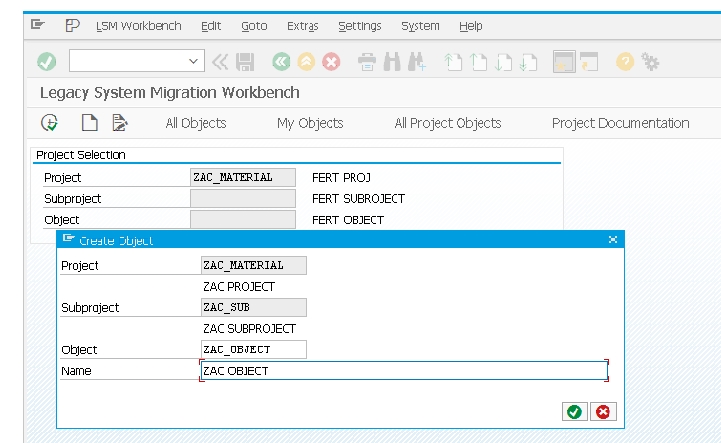Viewport: 721px width, 443px height.
Task: Go to Last Page icon
Action: [x=528, y=62]
